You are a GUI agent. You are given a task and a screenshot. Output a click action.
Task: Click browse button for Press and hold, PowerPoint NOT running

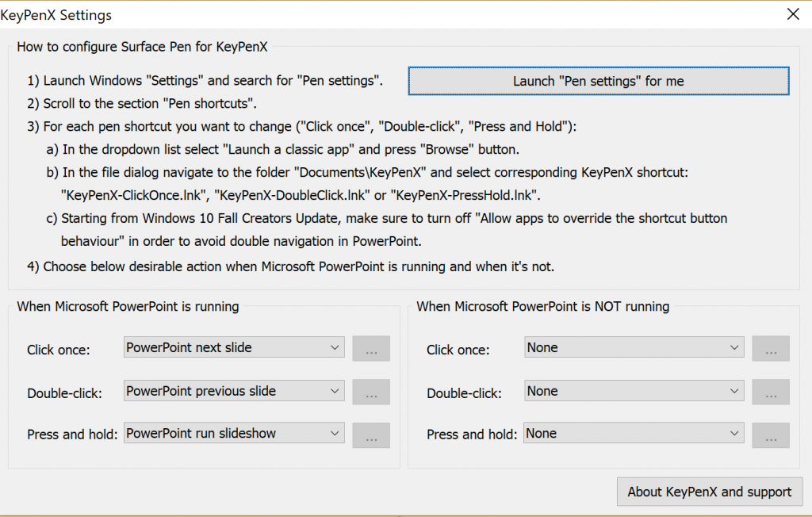point(771,435)
